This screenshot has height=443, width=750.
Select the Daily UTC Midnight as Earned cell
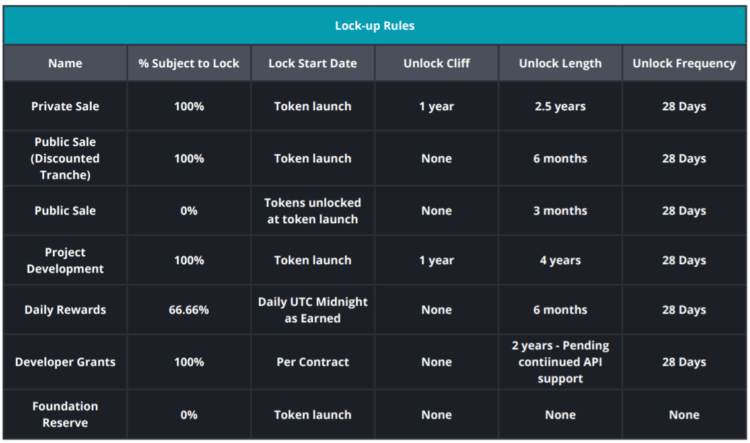click(312, 310)
